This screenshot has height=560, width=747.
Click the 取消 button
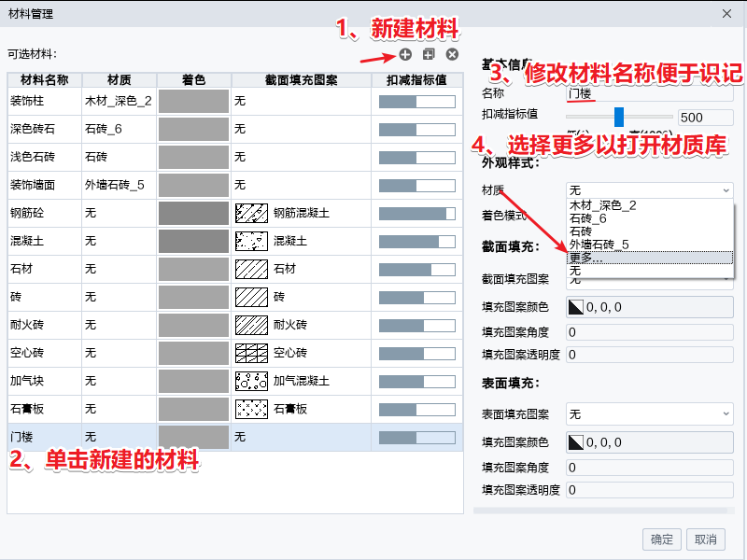[705, 539]
